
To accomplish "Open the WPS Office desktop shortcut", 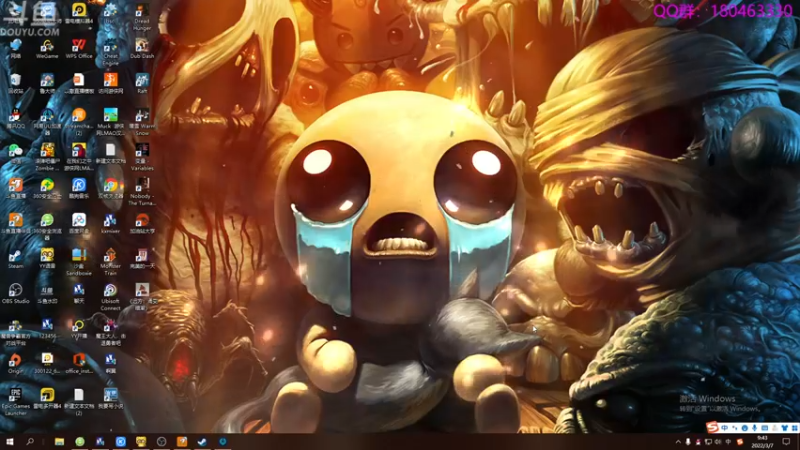I will [79, 49].
